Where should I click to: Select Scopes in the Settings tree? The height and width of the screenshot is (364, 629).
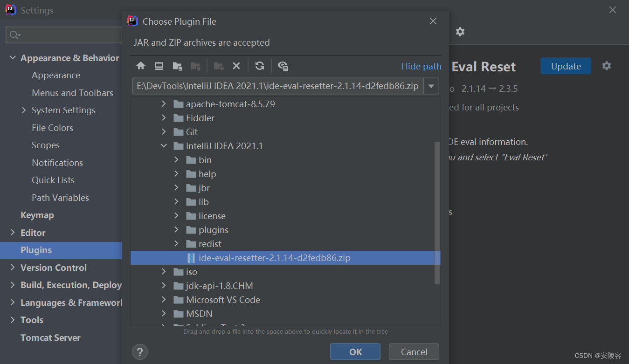click(x=46, y=145)
